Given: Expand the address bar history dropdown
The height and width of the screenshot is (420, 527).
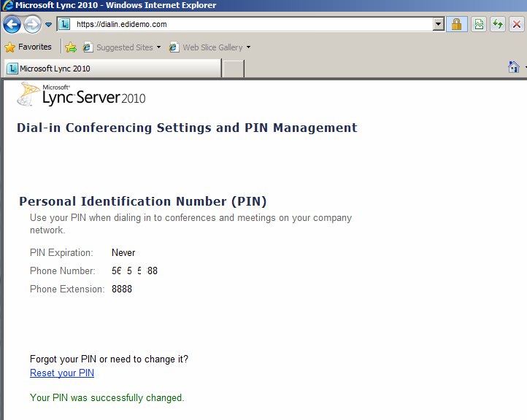Looking at the screenshot, I should pyautogui.click(x=438, y=24).
